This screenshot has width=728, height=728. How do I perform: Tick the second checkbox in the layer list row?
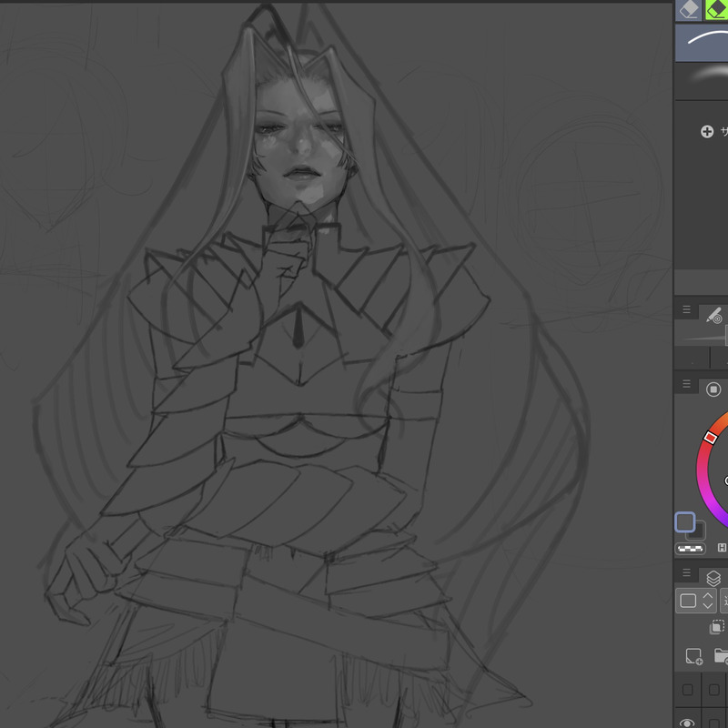(714, 690)
